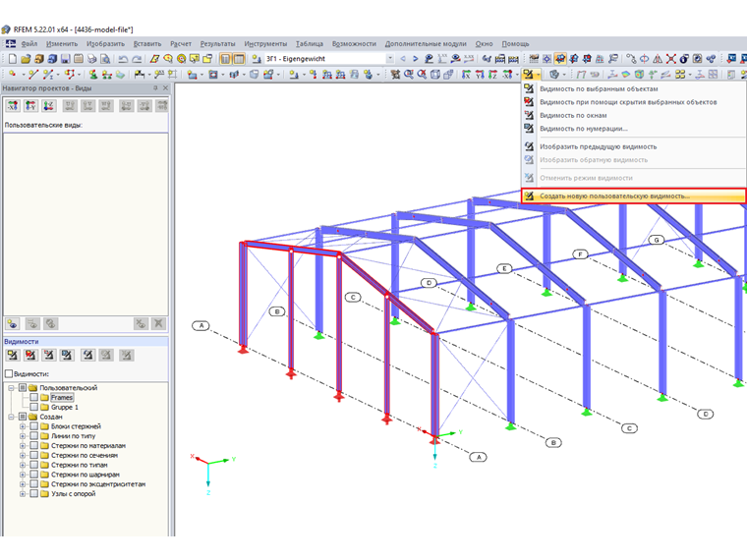Click the Open folder icon in toolbar
Image resolution: width=747 pixels, height=560 pixels.
click(26, 59)
